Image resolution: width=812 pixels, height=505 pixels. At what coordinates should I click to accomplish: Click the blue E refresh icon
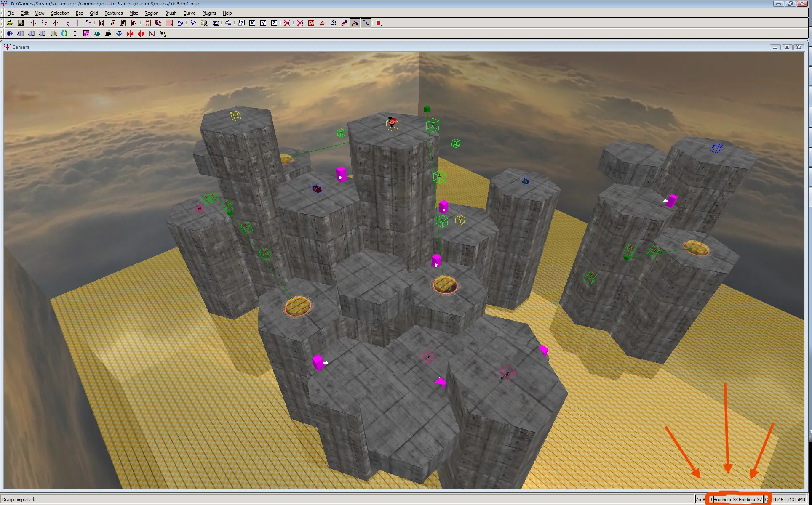[10, 34]
